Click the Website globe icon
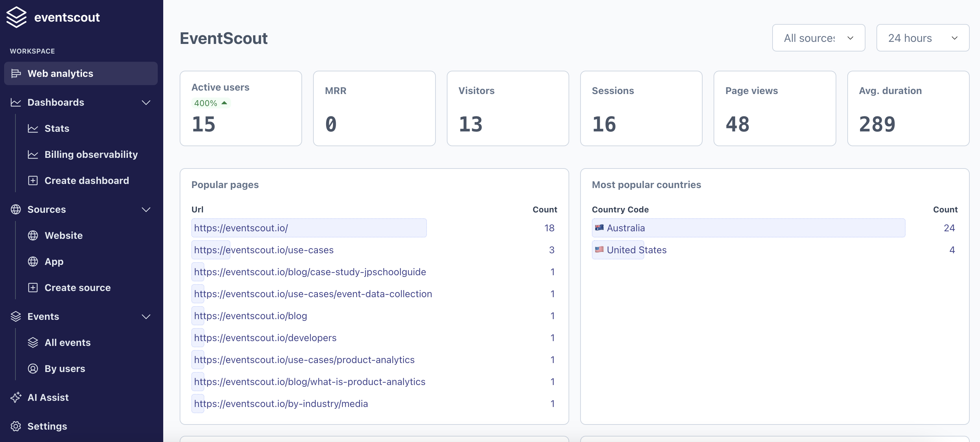The width and height of the screenshot is (980, 442). [33, 236]
